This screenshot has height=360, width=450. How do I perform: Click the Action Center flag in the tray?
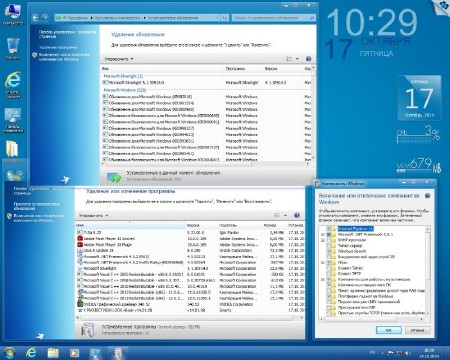(390, 353)
